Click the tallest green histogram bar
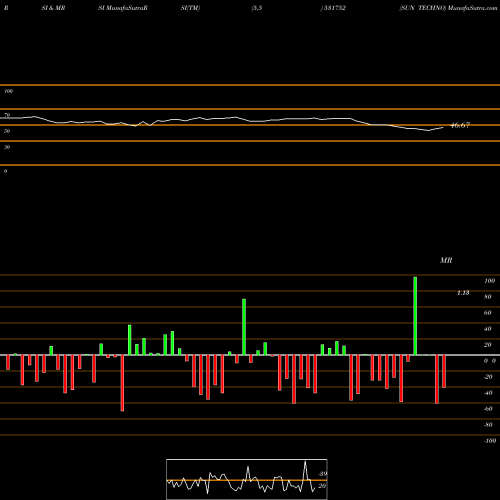Viewport: 500px width, 500px height. [x=415, y=316]
